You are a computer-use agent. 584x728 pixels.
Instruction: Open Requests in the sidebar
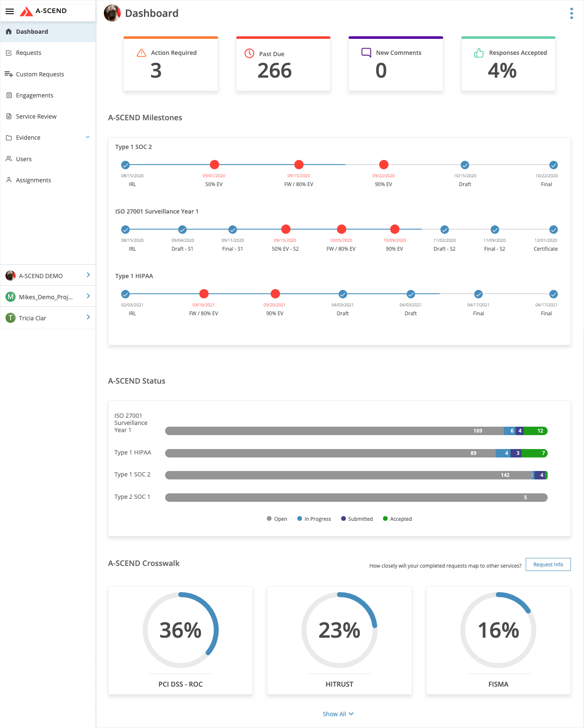pyautogui.click(x=29, y=53)
